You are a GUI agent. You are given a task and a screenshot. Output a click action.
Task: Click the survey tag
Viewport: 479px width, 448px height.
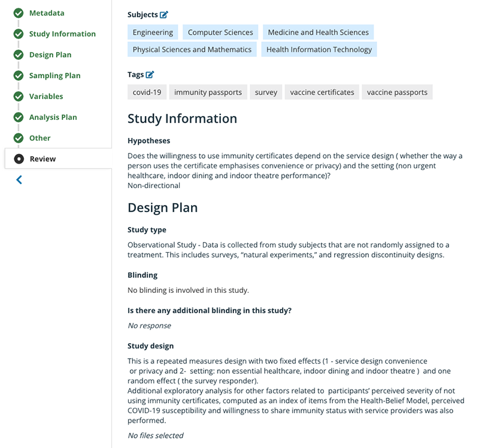click(x=266, y=92)
